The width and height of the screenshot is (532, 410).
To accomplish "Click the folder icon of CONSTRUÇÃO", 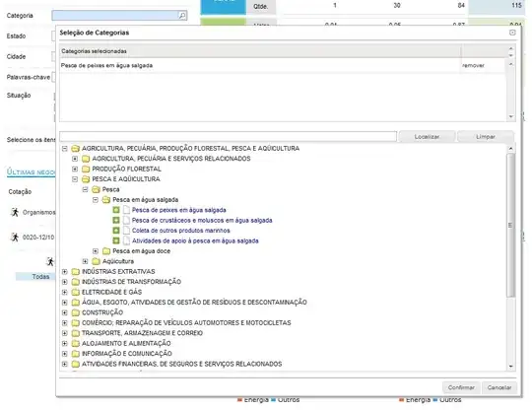I will (76, 312).
